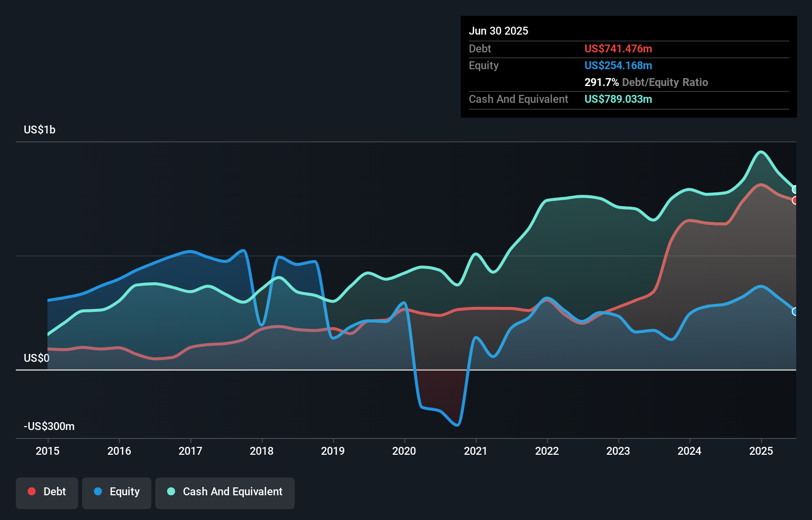
Task: Click the US$0 baseline axis label
Action: (x=37, y=358)
